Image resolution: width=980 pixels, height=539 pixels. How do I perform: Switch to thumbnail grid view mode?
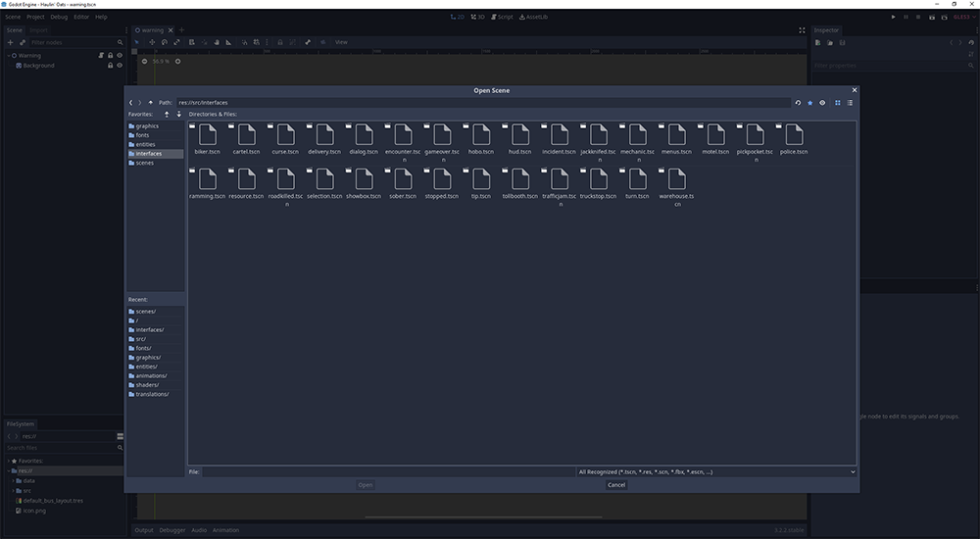(x=838, y=102)
